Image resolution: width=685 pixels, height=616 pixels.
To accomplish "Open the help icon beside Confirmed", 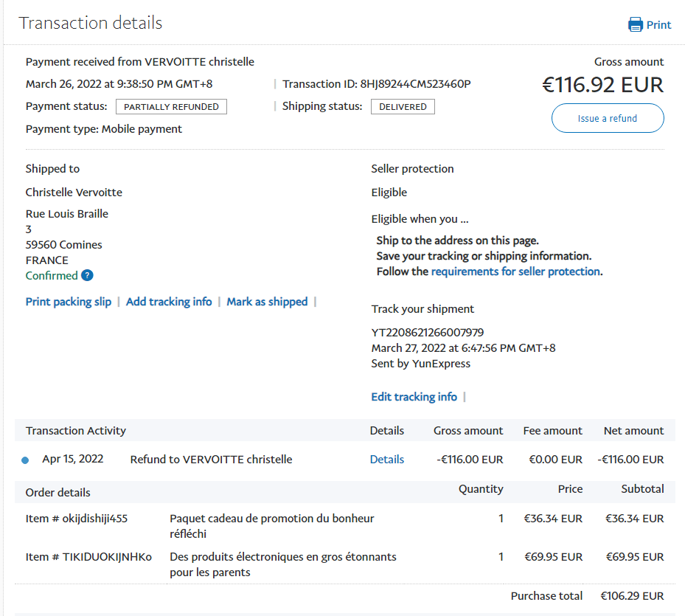I will coord(87,276).
